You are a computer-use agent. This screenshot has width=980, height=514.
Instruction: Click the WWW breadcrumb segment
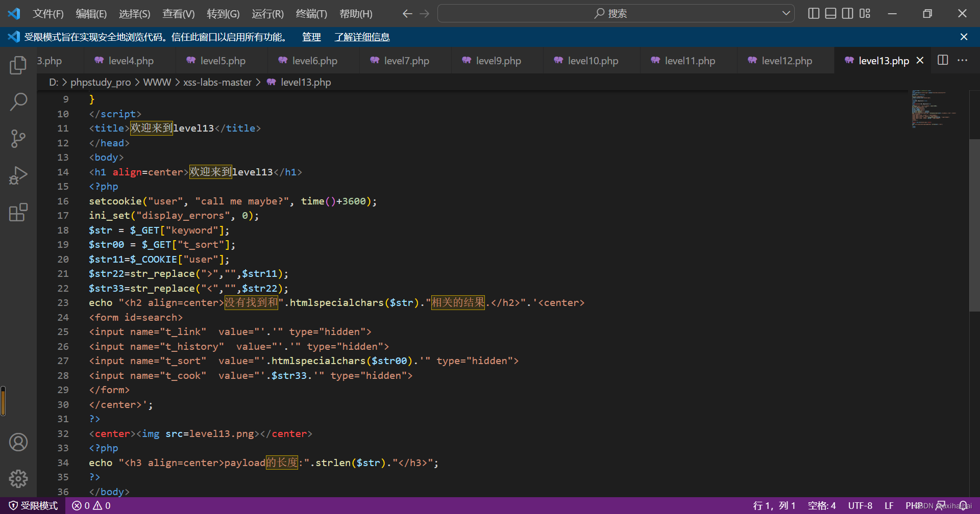(x=157, y=82)
